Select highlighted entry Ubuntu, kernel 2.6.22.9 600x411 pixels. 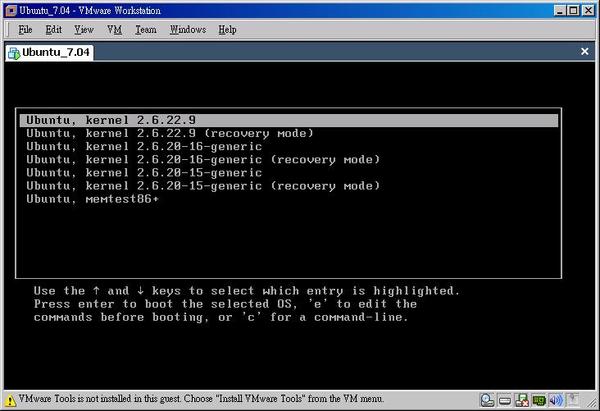pos(289,120)
